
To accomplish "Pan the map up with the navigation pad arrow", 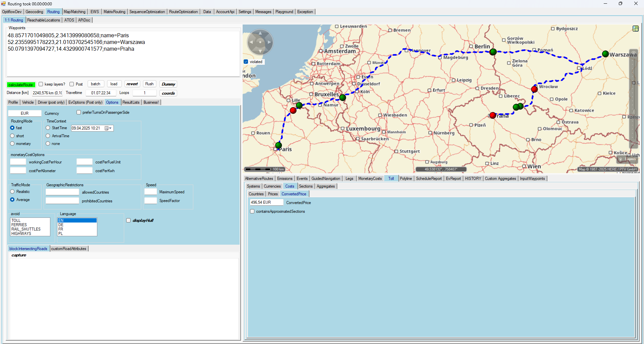I will [260, 33].
